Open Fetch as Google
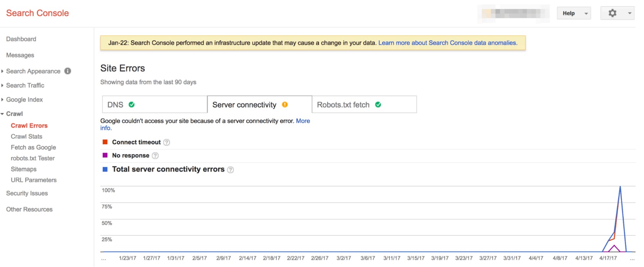Image resolution: width=644 pixels, height=267 pixels. coord(33,147)
